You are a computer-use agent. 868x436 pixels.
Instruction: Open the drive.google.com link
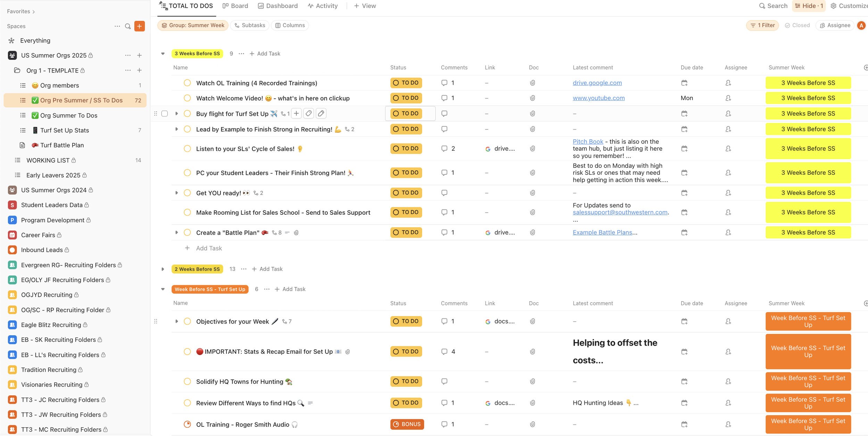click(597, 83)
